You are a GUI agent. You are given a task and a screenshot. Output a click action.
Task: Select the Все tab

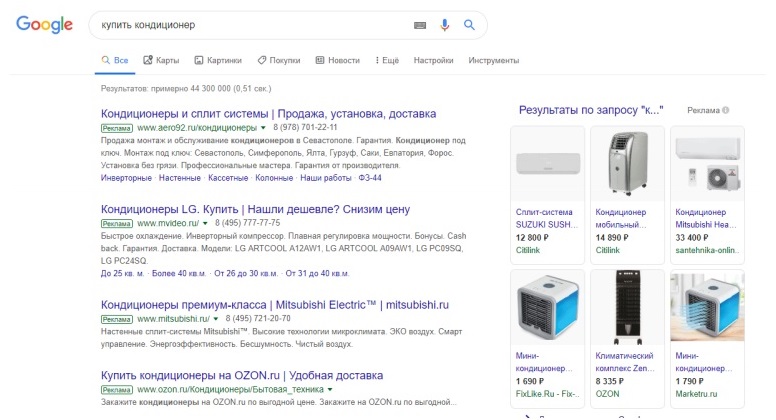(x=115, y=60)
